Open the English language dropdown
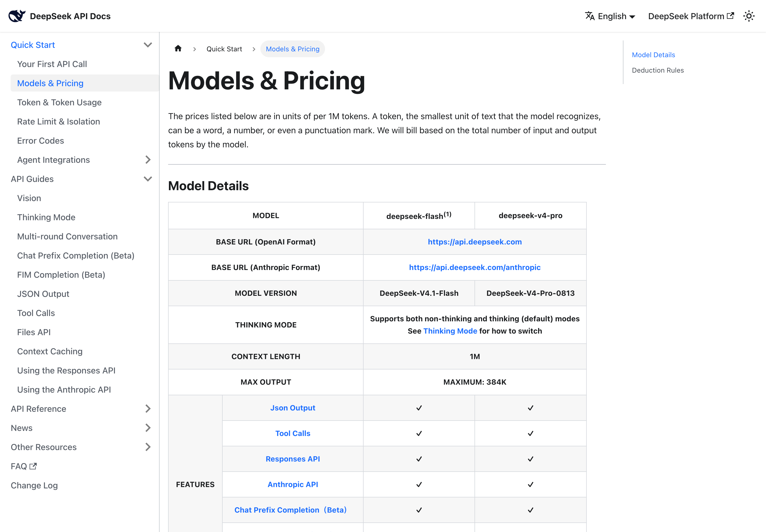Image resolution: width=766 pixels, height=532 pixels. [610, 16]
